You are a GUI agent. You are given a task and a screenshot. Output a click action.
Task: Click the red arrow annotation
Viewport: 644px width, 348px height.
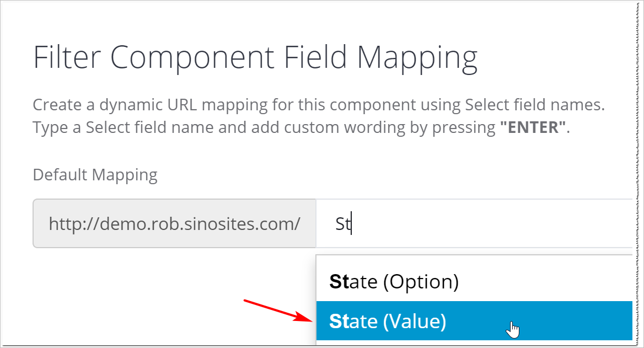point(274,310)
